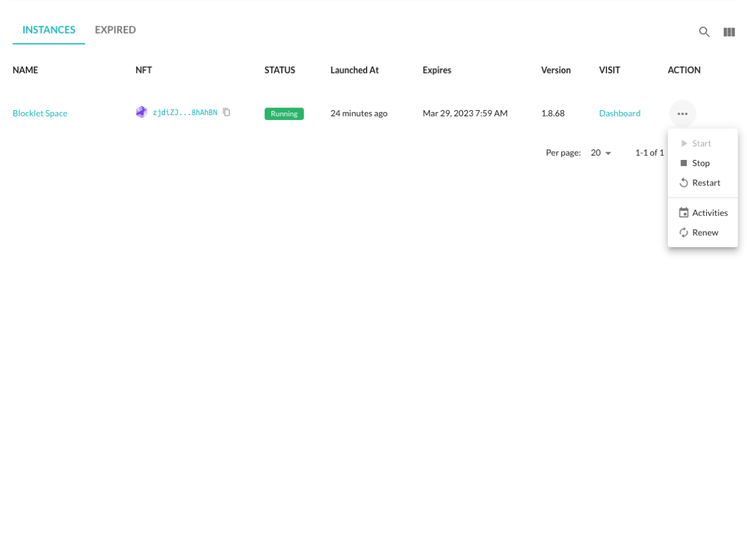Click the column visibility columns icon
The width and height of the screenshot is (747, 560).
[729, 32]
